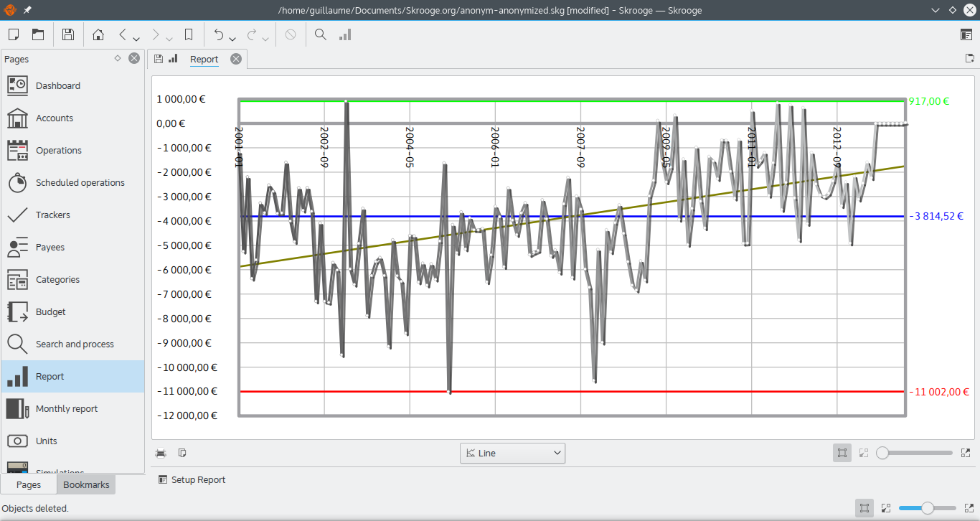This screenshot has height=521, width=980.
Task: Close the Report tab
Action: click(x=236, y=59)
